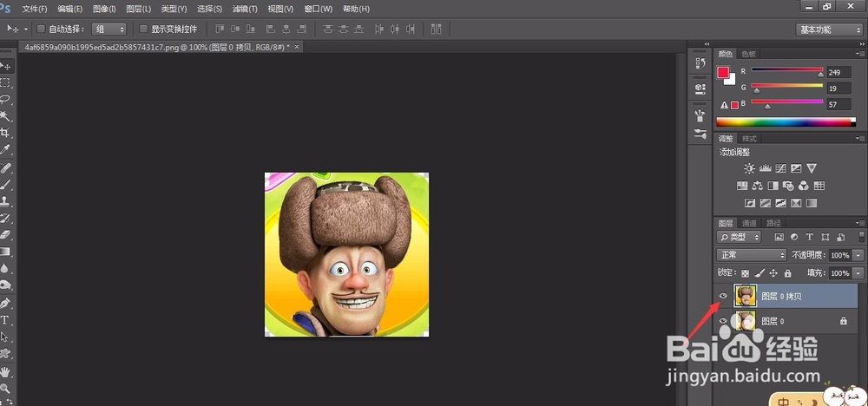Image resolution: width=868 pixels, height=406 pixels.
Task: Select the Pen tool
Action: (x=5, y=303)
